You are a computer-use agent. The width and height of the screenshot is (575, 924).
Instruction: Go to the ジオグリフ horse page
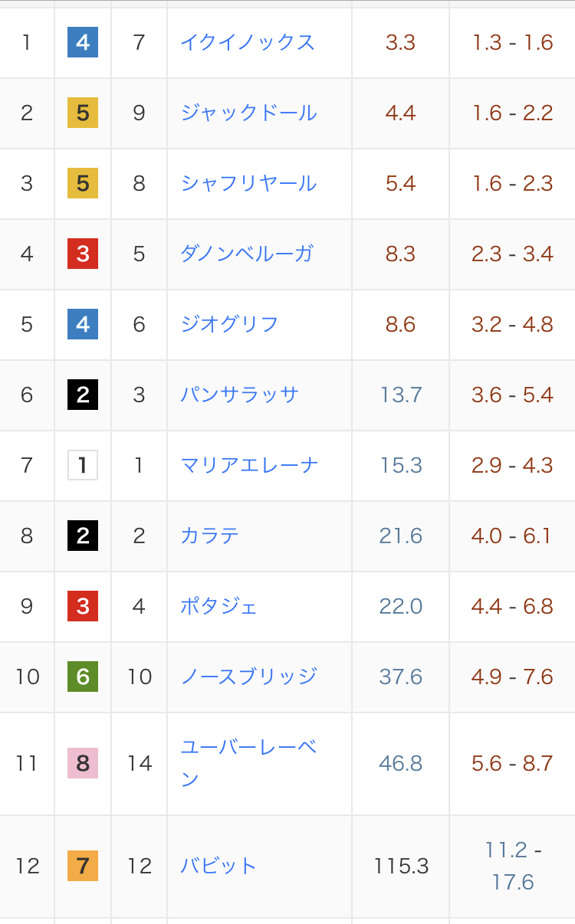tap(229, 324)
